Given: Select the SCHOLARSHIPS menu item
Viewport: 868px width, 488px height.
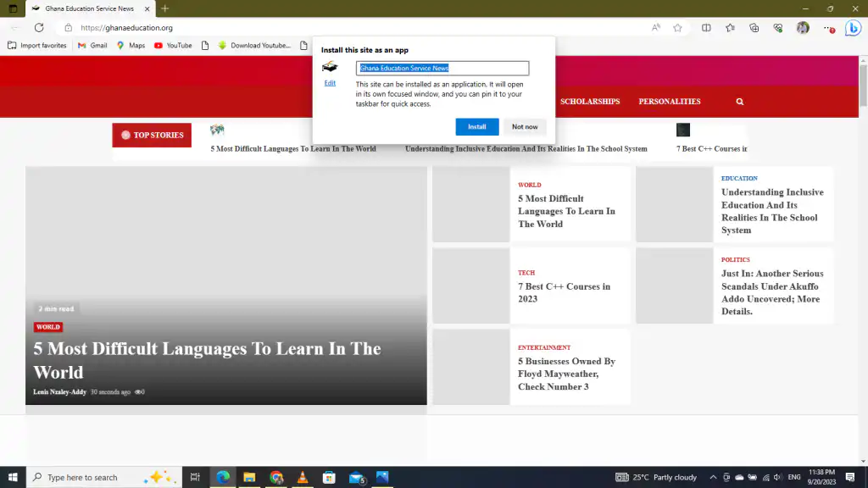Looking at the screenshot, I should coord(590,101).
